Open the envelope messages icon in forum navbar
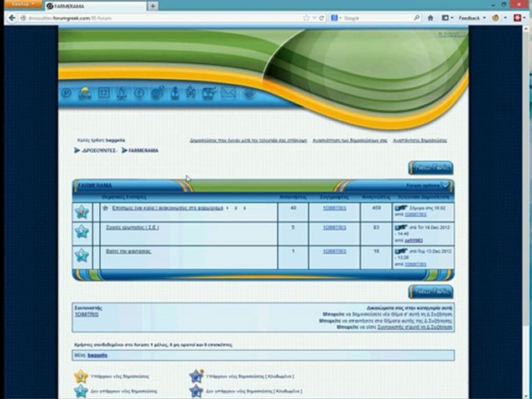Image resolution: width=532 pixels, height=399 pixels. tap(229, 93)
